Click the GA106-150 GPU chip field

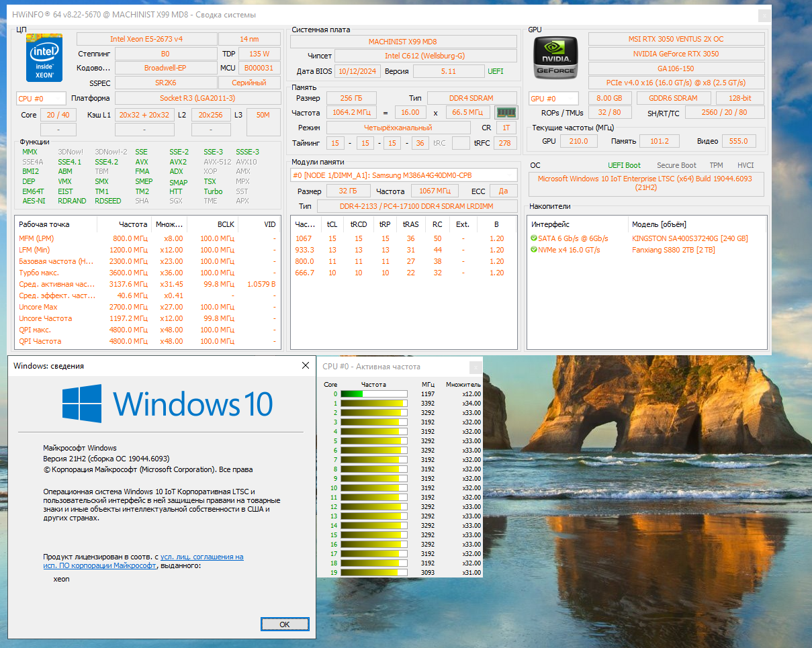[676, 68]
